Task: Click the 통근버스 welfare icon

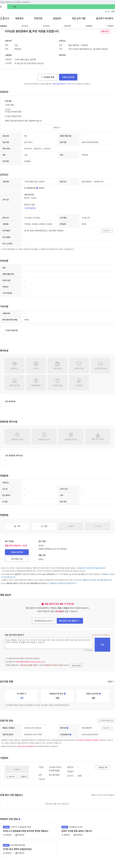Action: [14, 366]
